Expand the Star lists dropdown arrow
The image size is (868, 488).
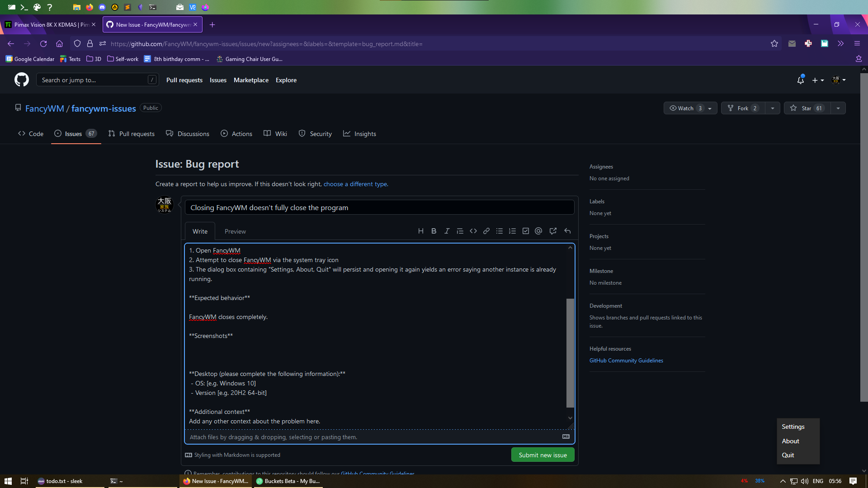(838, 108)
